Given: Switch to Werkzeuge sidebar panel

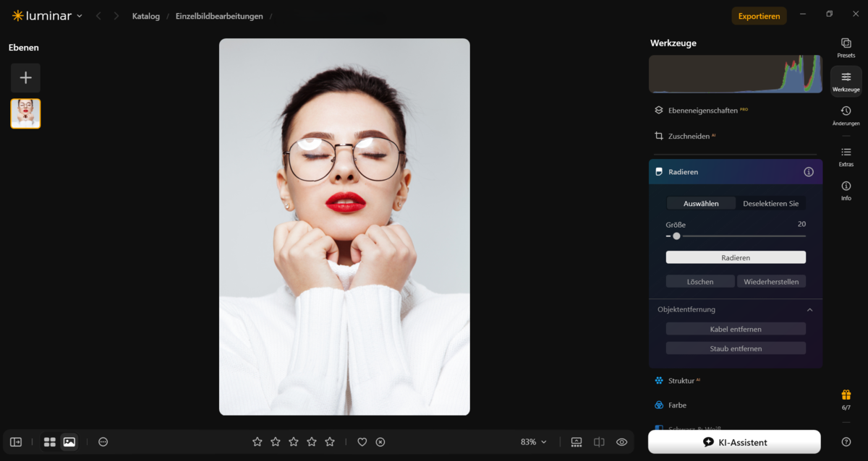Looking at the screenshot, I should point(846,82).
